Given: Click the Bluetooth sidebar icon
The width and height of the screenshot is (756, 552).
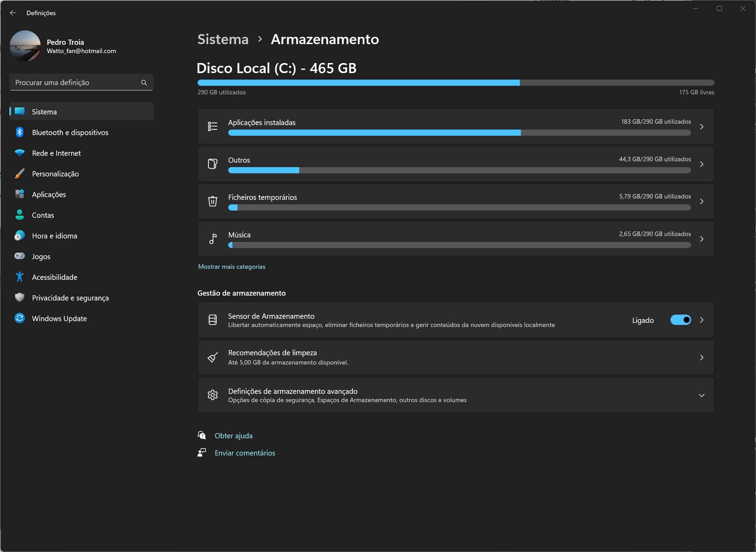Looking at the screenshot, I should tap(20, 132).
